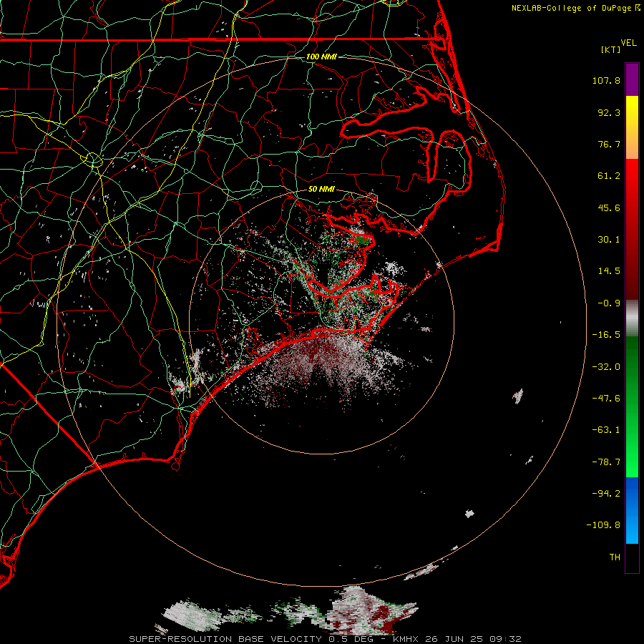Click the -63.1 legend value
This screenshot has height=644, width=644.
pos(606,430)
